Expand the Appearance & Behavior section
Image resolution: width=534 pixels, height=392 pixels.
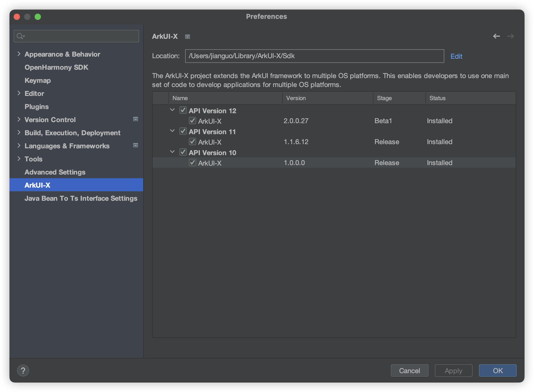pyautogui.click(x=19, y=54)
